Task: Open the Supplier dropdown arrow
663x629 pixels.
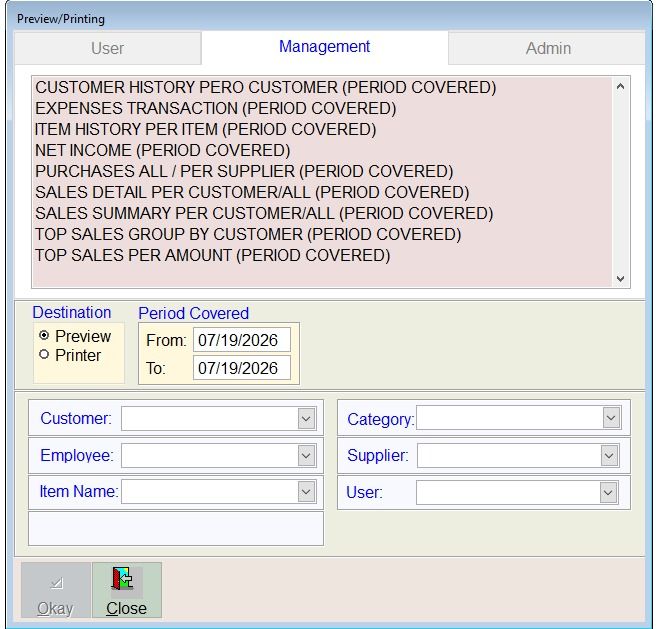Action: [x=609, y=455]
